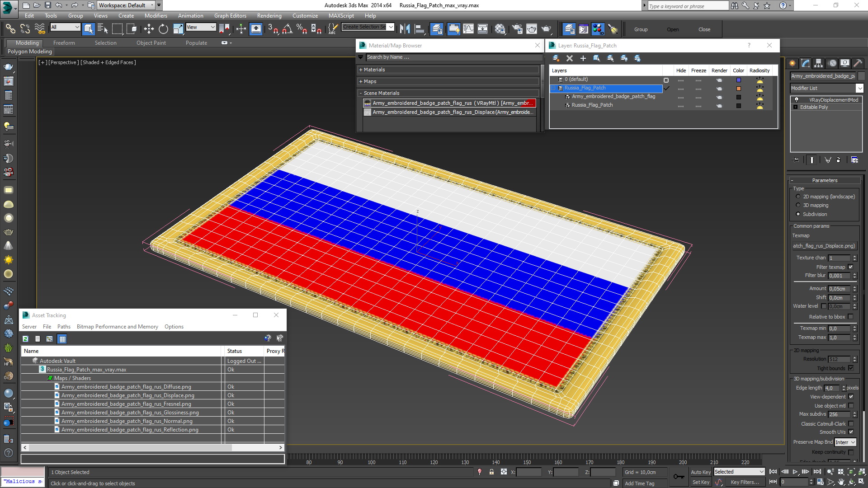Toggle the Angle Snap icon
The image size is (868, 488).
point(288,29)
